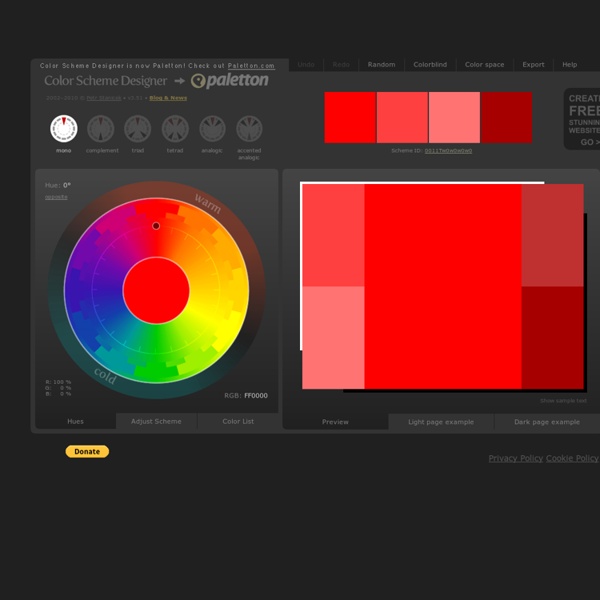600x600 pixels.
Task: Select the analogic scheme icon
Action: tap(212, 129)
